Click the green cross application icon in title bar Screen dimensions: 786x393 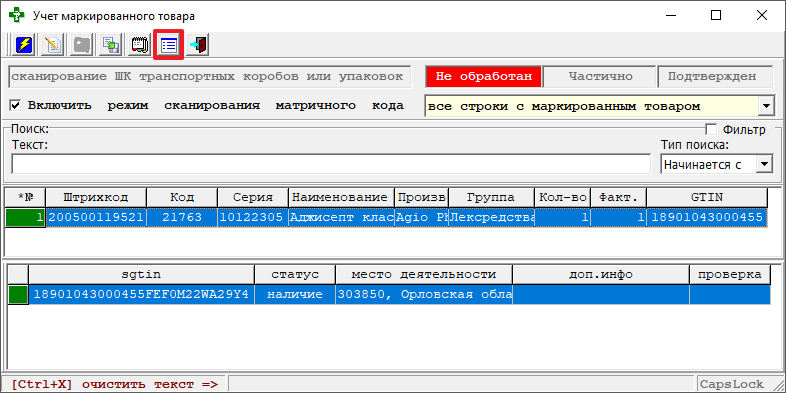[x=17, y=16]
